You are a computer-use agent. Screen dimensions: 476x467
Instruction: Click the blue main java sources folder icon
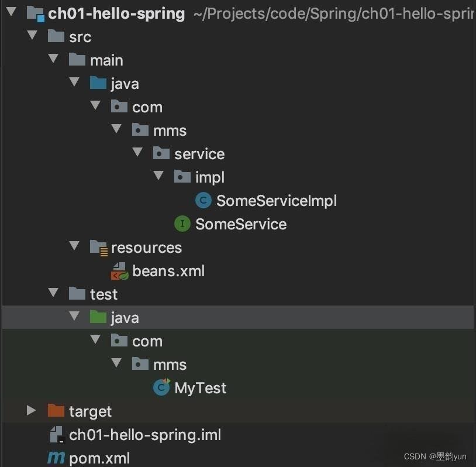pos(98,83)
